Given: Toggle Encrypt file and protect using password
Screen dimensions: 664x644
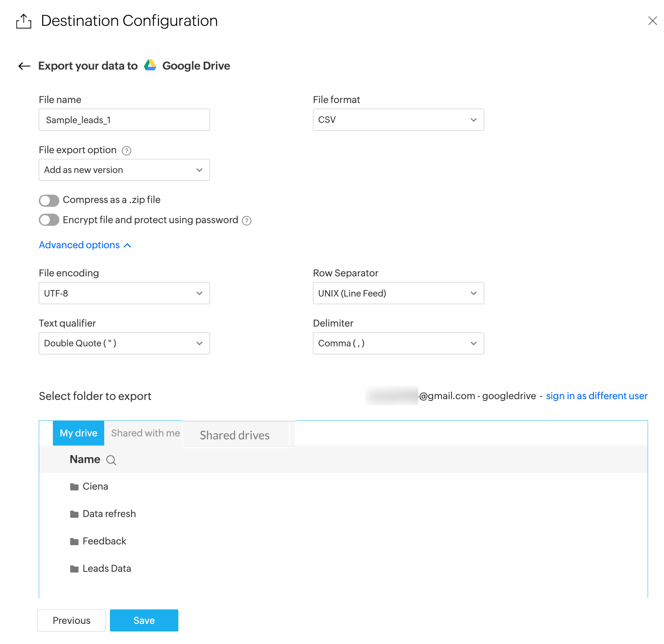Looking at the screenshot, I should pyautogui.click(x=49, y=220).
